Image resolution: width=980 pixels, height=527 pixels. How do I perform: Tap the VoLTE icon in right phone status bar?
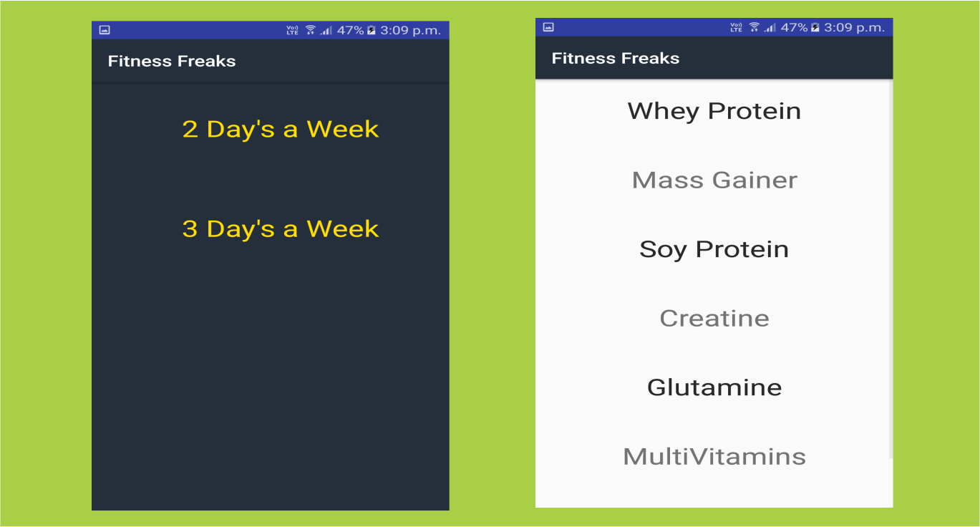click(736, 27)
